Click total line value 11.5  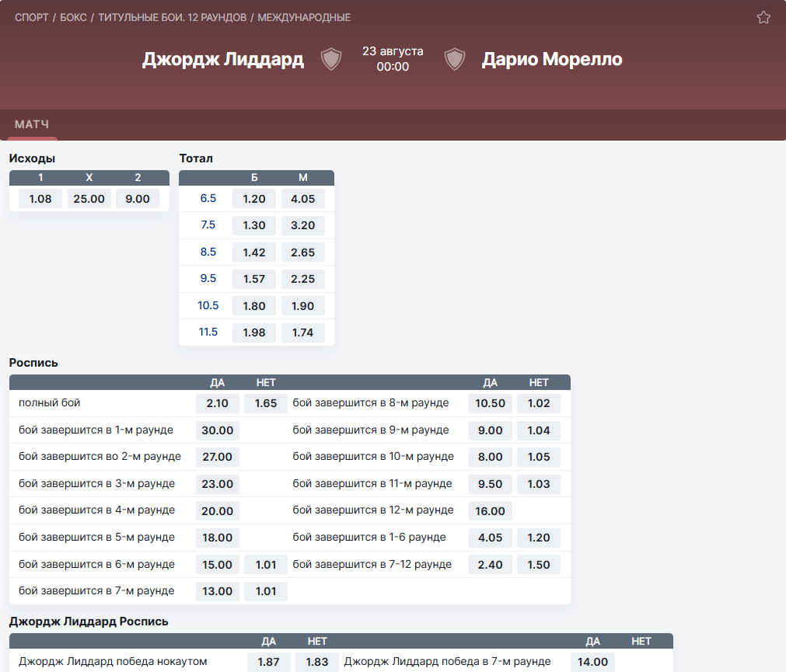(x=208, y=332)
